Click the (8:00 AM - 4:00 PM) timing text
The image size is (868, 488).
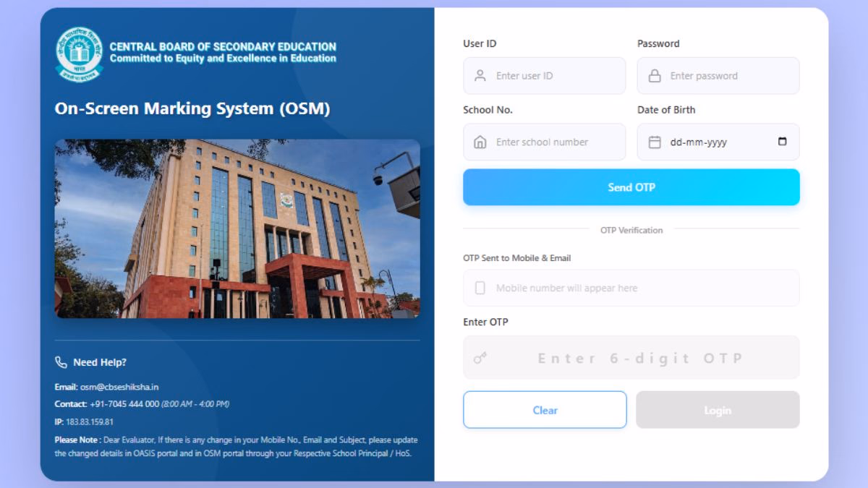tap(195, 403)
